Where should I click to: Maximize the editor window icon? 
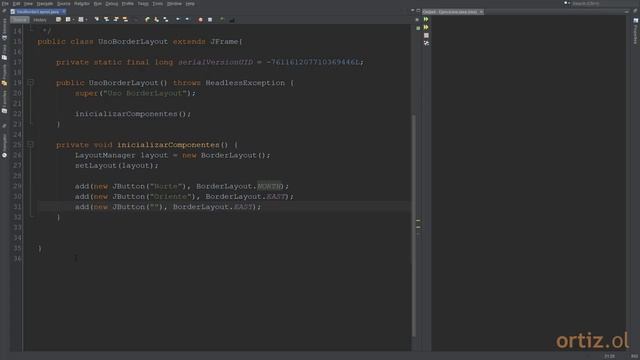418,10
